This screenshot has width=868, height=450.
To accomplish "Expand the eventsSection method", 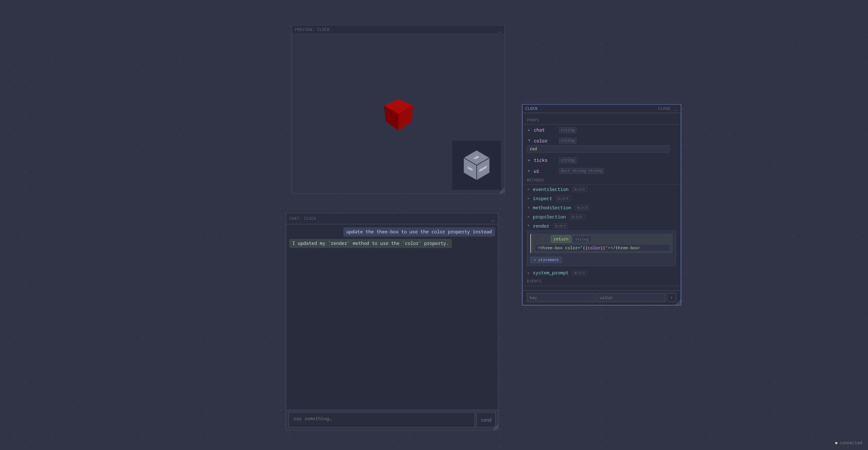I will click(x=528, y=189).
